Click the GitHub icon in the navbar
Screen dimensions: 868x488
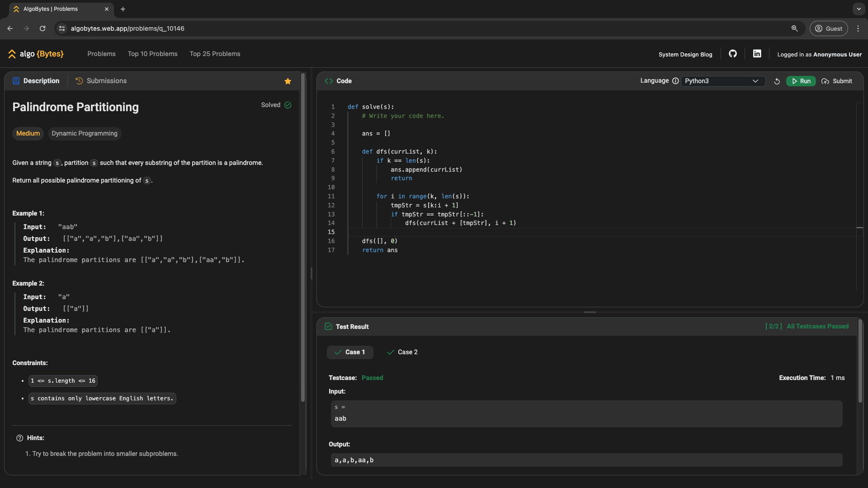pos(733,54)
